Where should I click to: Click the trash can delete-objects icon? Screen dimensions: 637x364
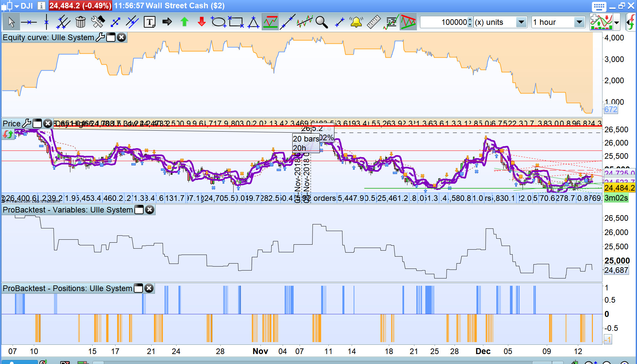[81, 22]
